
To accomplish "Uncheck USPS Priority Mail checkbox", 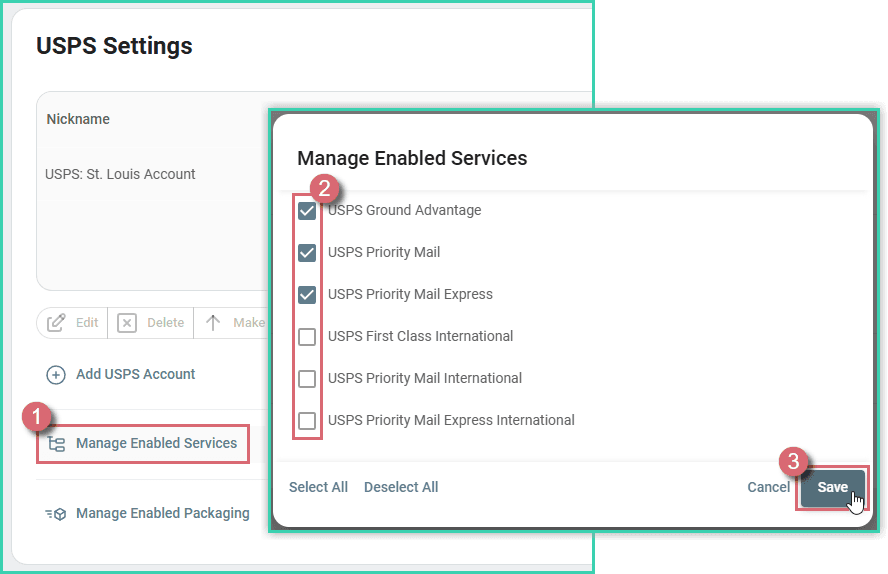I will click(x=307, y=253).
